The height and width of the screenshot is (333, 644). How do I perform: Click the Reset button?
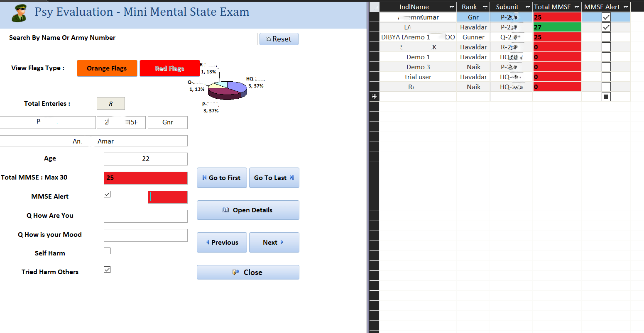point(279,39)
